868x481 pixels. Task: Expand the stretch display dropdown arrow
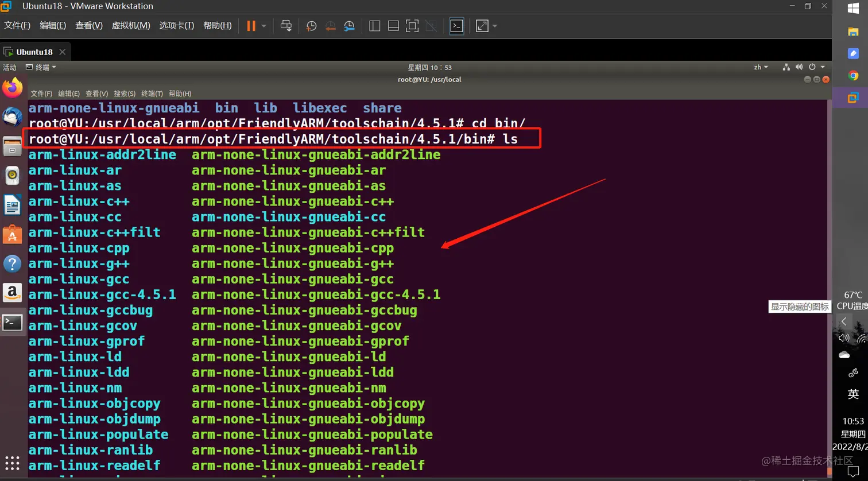coord(495,26)
